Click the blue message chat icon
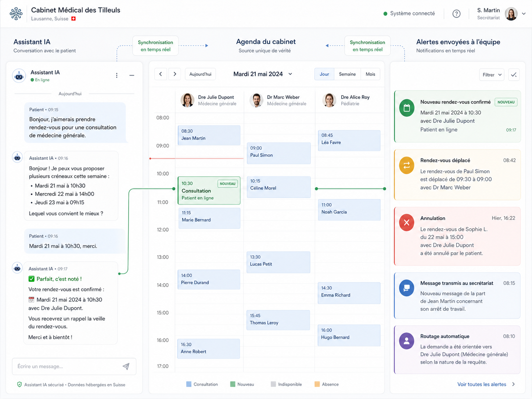 click(407, 288)
